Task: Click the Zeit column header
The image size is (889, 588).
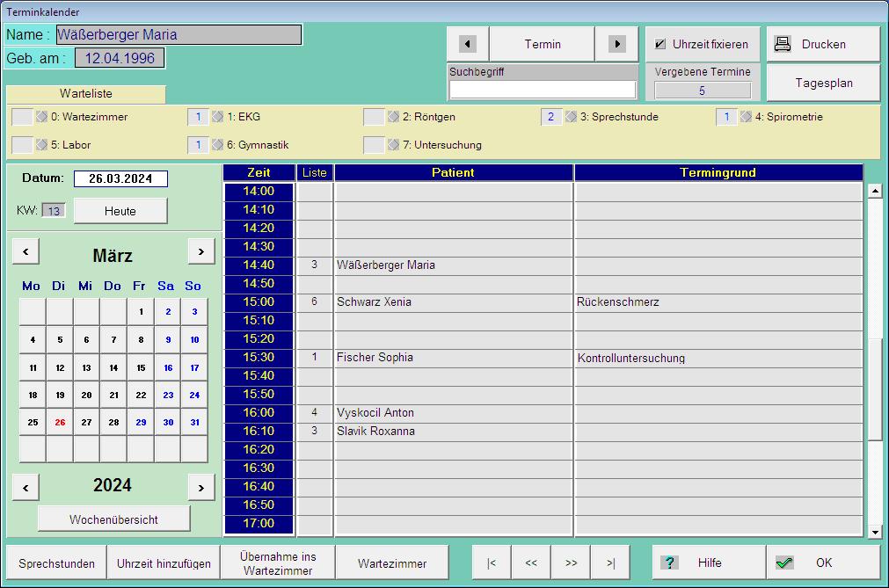Action: [x=259, y=173]
